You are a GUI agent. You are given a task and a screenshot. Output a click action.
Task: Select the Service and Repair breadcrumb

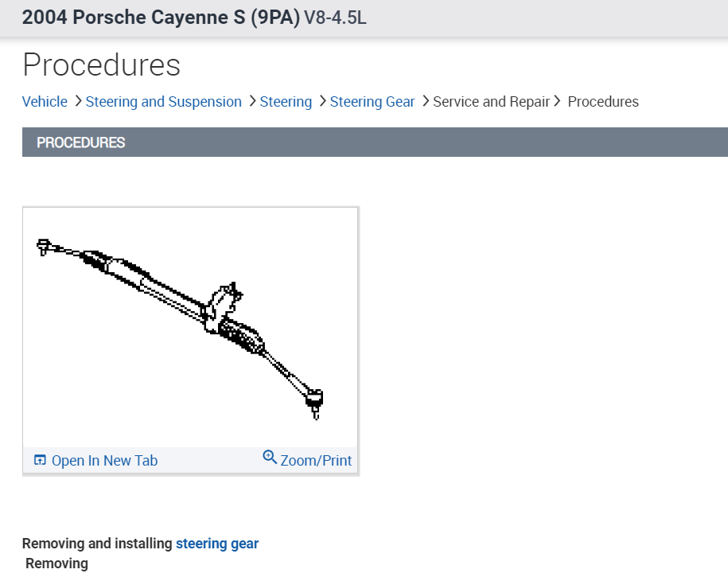[491, 101]
